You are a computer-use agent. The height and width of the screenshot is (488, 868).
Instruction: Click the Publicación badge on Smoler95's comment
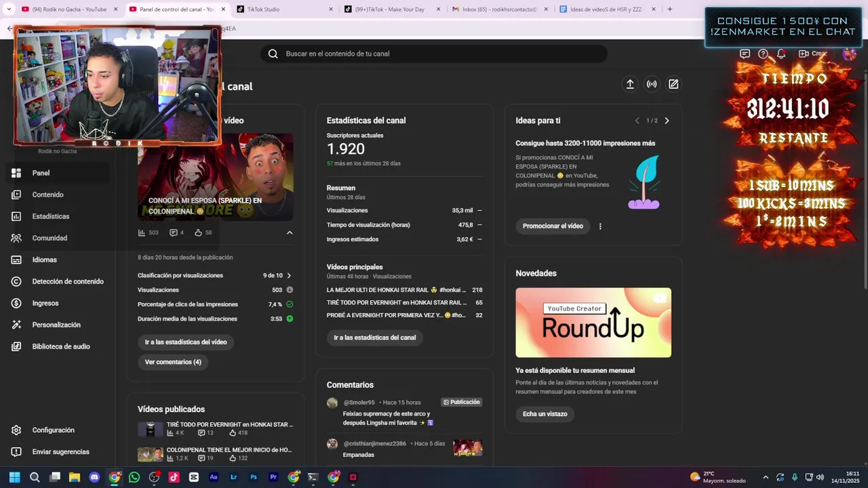[461, 403]
